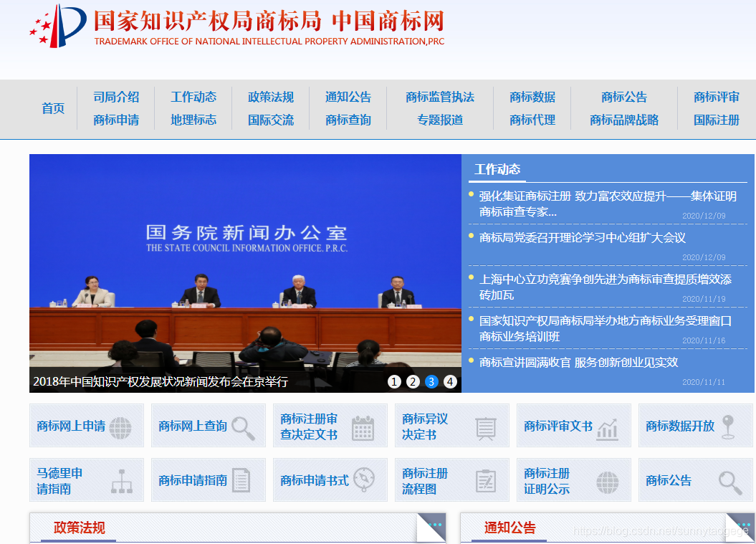
Task: Open 司局介绍 menu item
Action: coord(116,97)
